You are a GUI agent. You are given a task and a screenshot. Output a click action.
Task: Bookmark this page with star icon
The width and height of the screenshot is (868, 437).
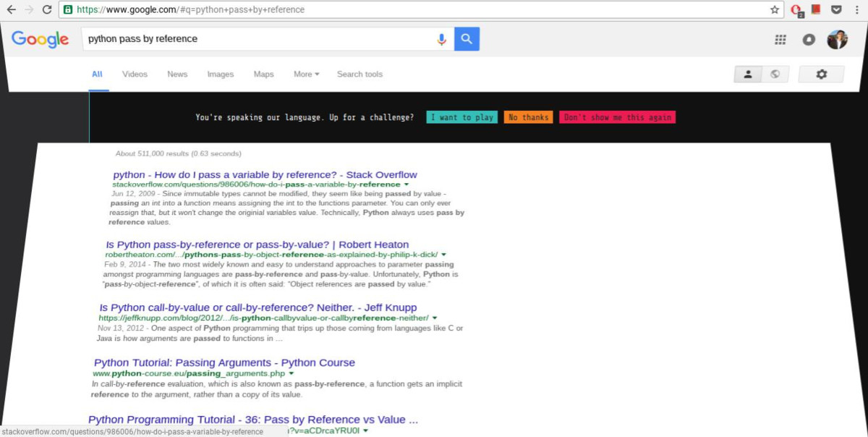[x=775, y=10]
